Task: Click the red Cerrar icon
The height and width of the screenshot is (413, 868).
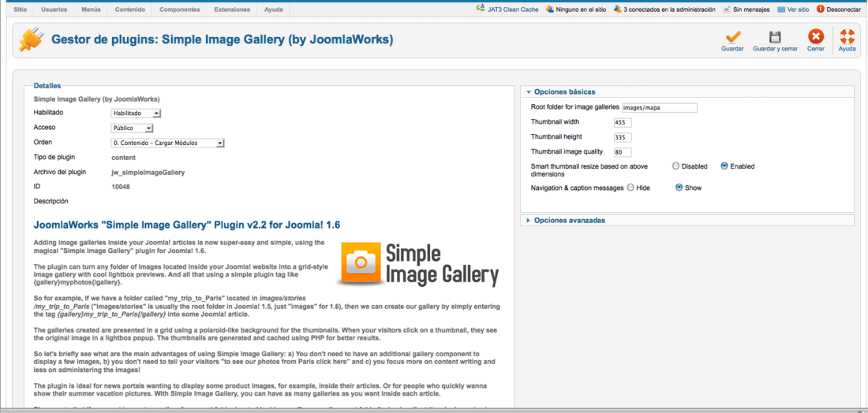Action: tap(815, 37)
